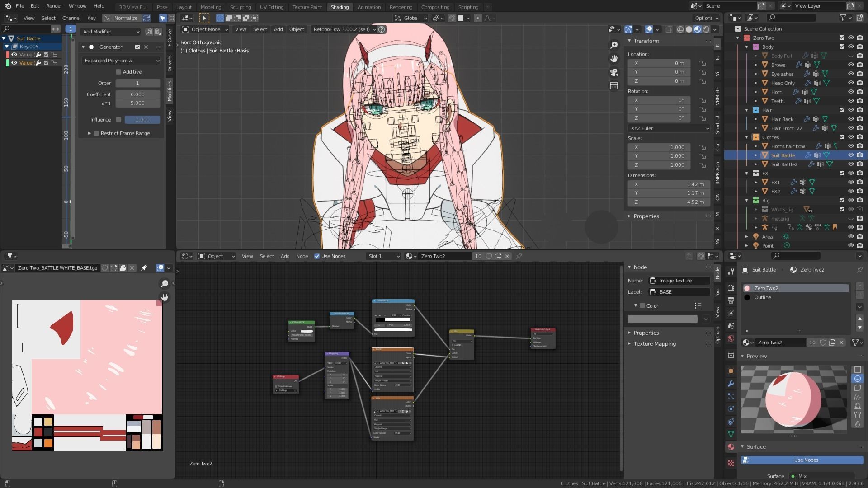
Task: Remove material slot with minus button
Action: click(x=860, y=295)
